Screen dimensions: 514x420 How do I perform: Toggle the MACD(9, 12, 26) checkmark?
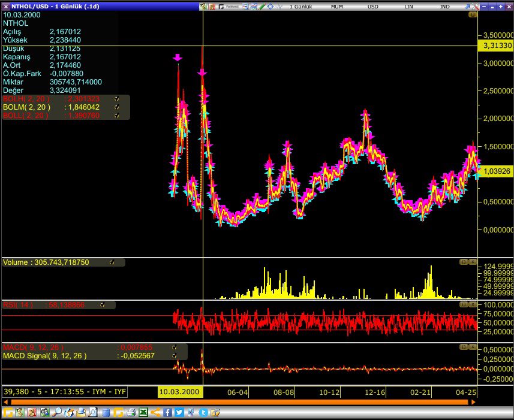coord(175,348)
